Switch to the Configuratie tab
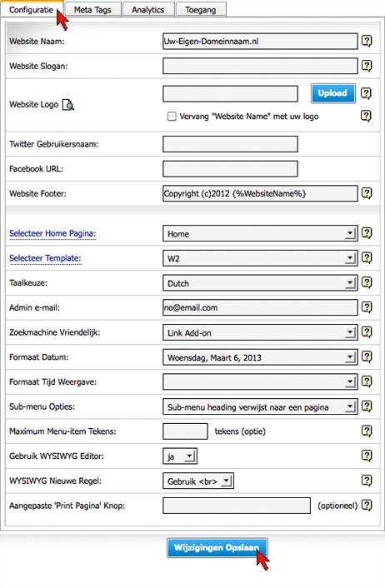385x588 pixels. pyautogui.click(x=32, y=9)
